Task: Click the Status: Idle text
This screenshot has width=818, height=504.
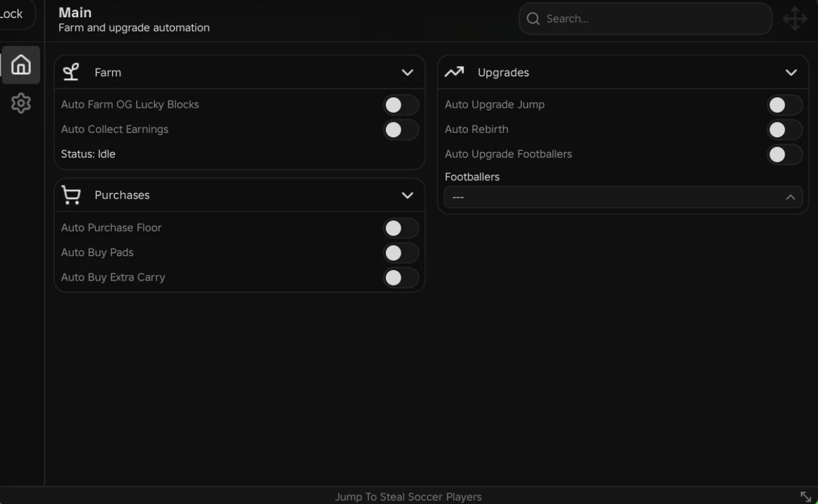Action: click(x=88, y=154)
